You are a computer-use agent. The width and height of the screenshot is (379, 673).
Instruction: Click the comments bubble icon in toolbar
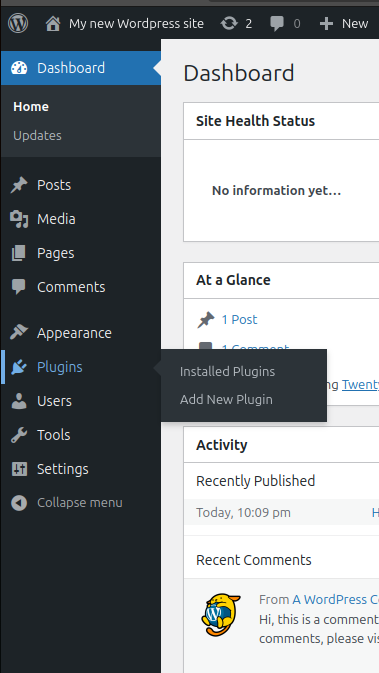coord(277,24)
